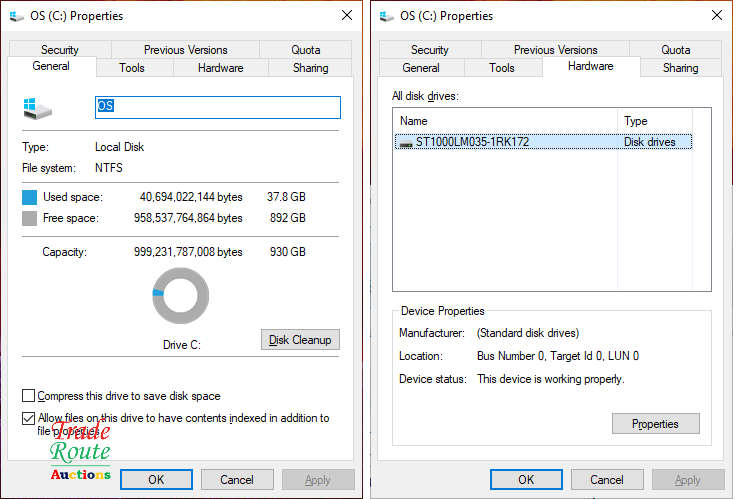Go to the Sharing tab in the right dialog

pos(680,68)
